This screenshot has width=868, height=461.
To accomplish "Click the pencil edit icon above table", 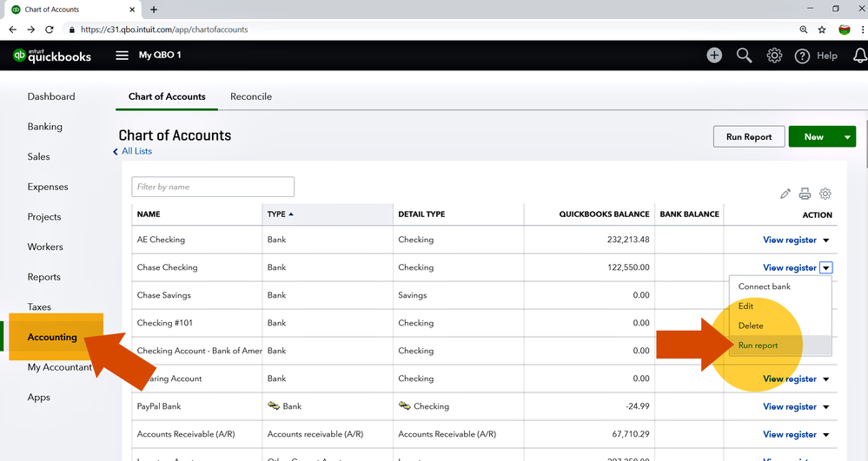I will (x=785, y=194).
